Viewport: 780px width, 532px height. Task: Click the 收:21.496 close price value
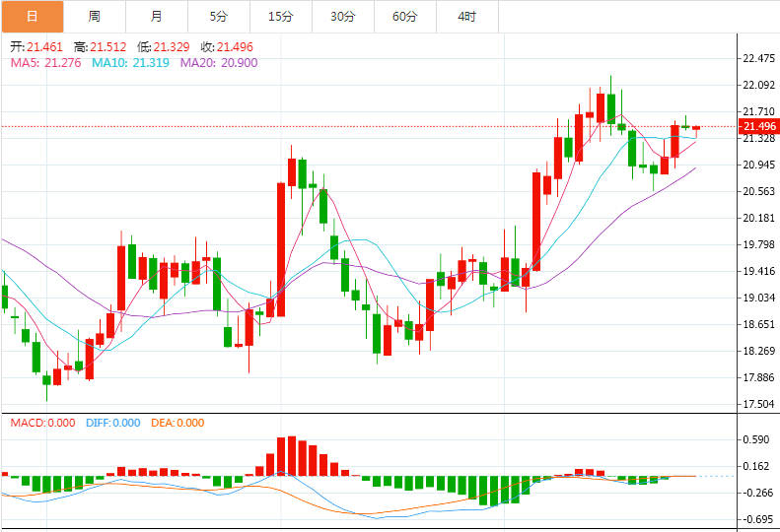pyautogui.click(x=228, y=47)
